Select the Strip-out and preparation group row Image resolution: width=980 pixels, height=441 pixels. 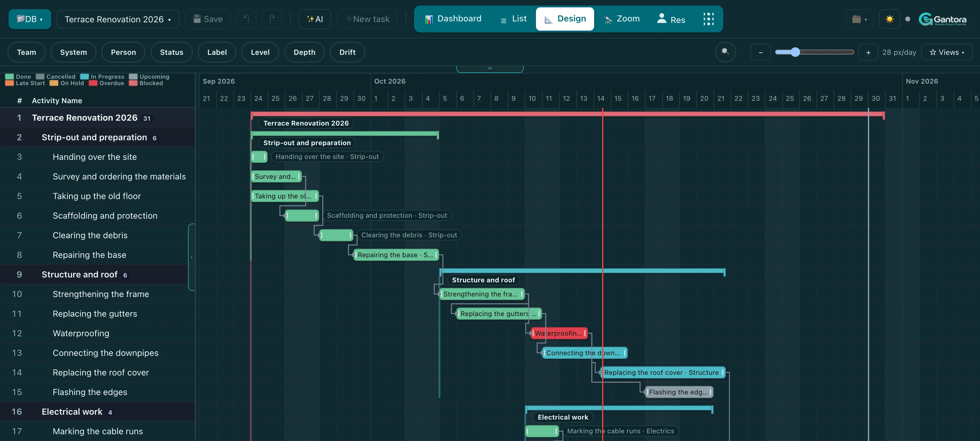tap(97, 137)
